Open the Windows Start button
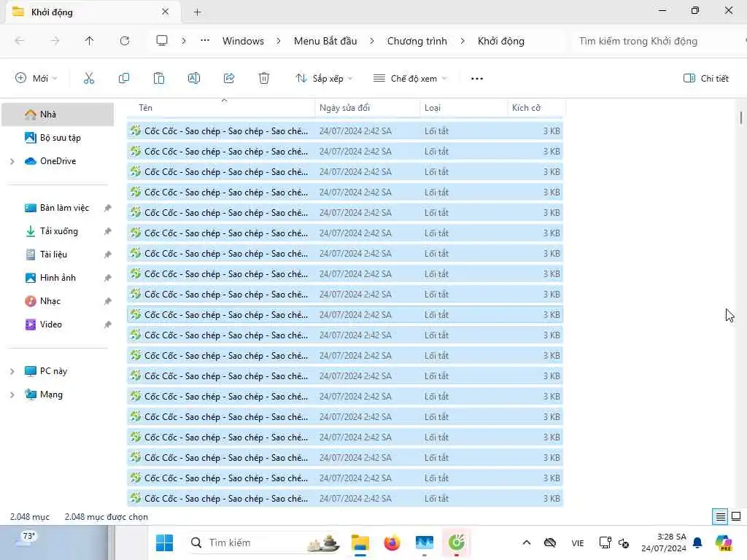Screen dimensions: 747x560 [164, 542]
